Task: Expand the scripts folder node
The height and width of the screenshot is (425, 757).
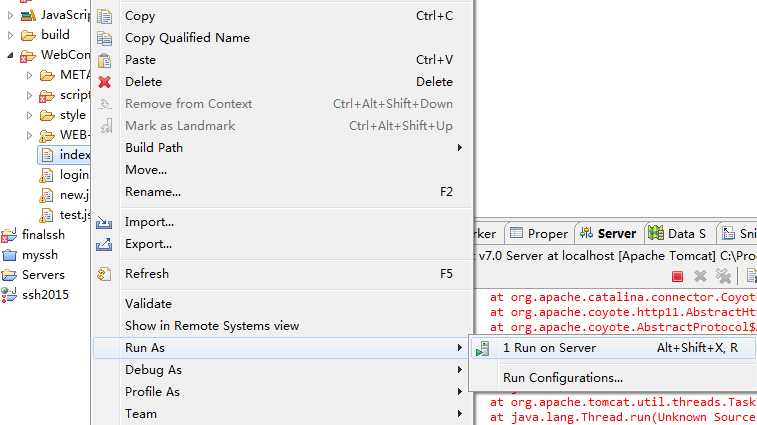Action: click(29, 96)
